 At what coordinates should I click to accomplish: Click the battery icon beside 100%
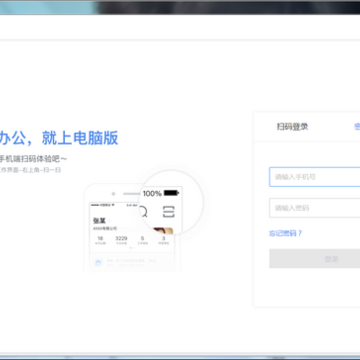tap(171, 193)
